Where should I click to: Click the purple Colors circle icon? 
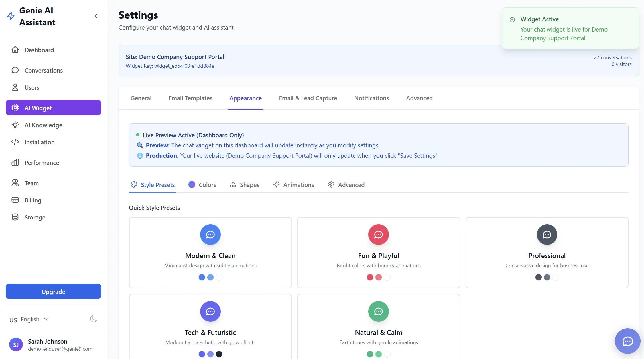(192, 184)
